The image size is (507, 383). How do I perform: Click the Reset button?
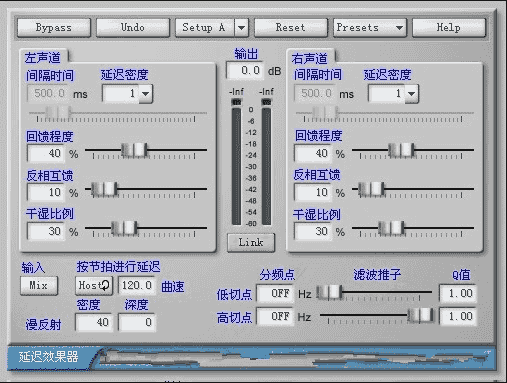click(x=291, y=28)
